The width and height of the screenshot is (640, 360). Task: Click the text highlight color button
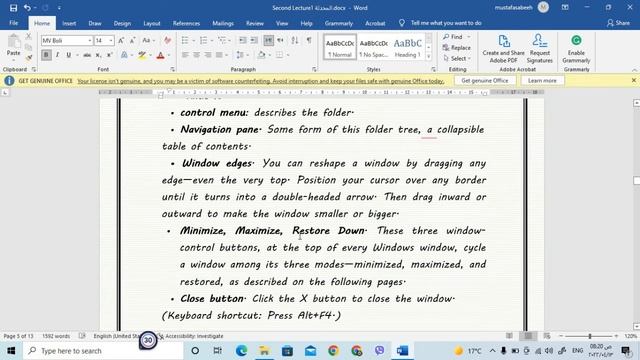tap(142, 55)
